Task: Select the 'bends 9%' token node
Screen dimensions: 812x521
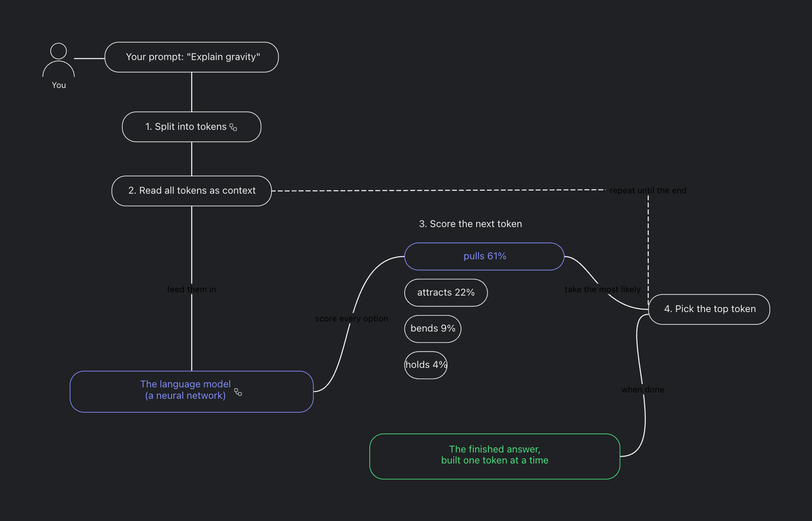Action: point(433,329)
